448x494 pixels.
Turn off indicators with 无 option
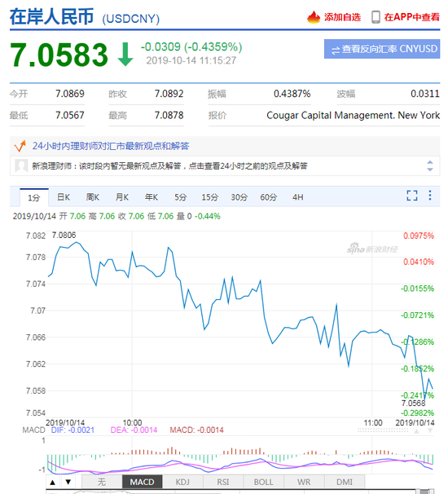102,482
